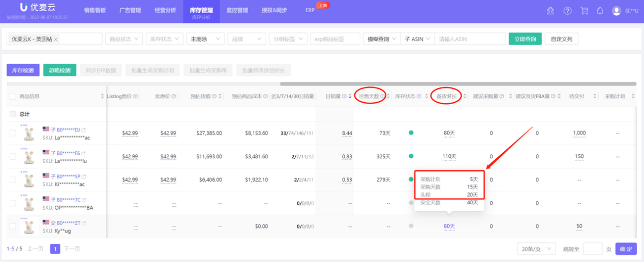Open the 子 ASIN type dropdown
The height and width of the screenshot is (262, 644).
coord(417,39)
